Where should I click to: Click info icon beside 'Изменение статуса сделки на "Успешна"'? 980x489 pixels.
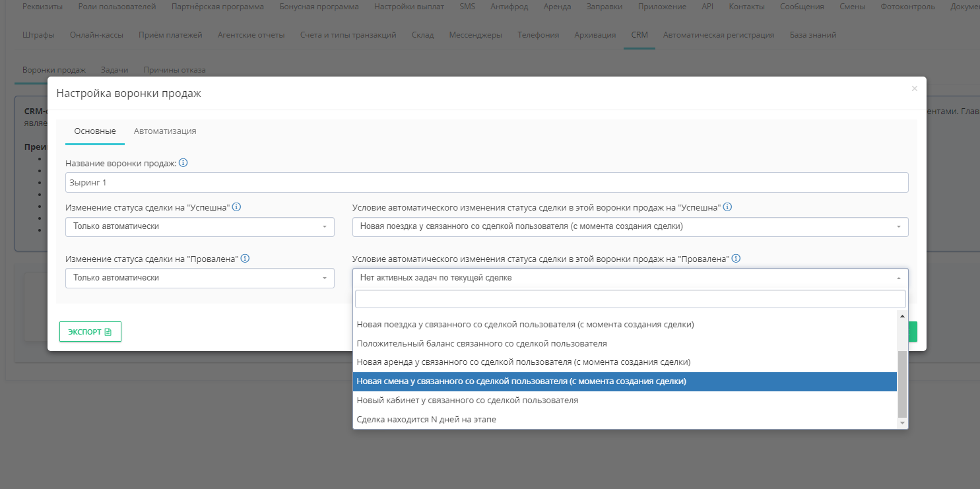click(236, 207)
